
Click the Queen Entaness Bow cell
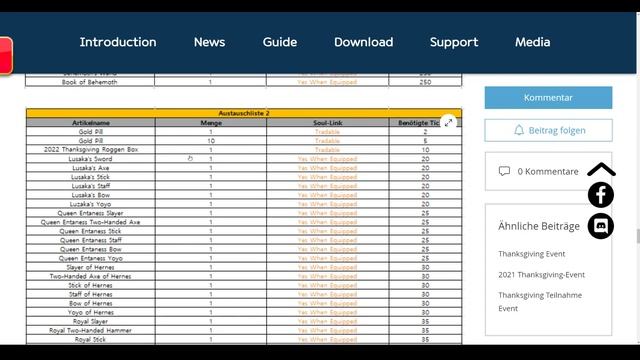(x=91, y=249)
